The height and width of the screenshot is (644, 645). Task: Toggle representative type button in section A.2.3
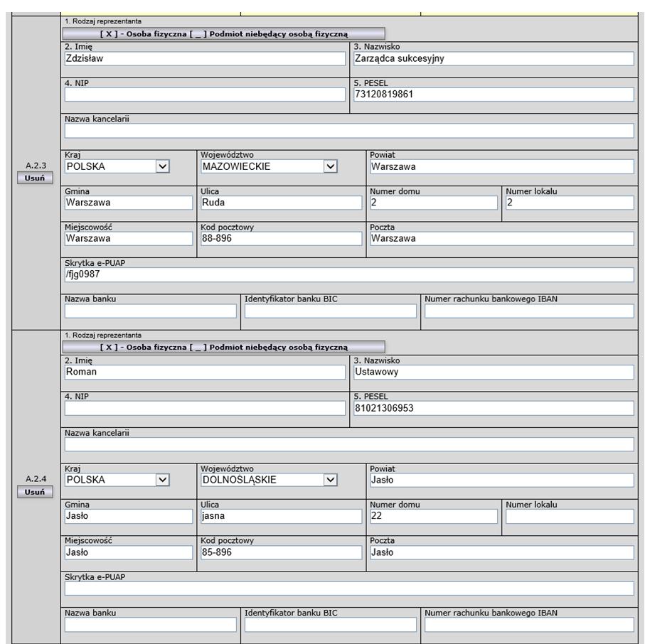[224, 33]
